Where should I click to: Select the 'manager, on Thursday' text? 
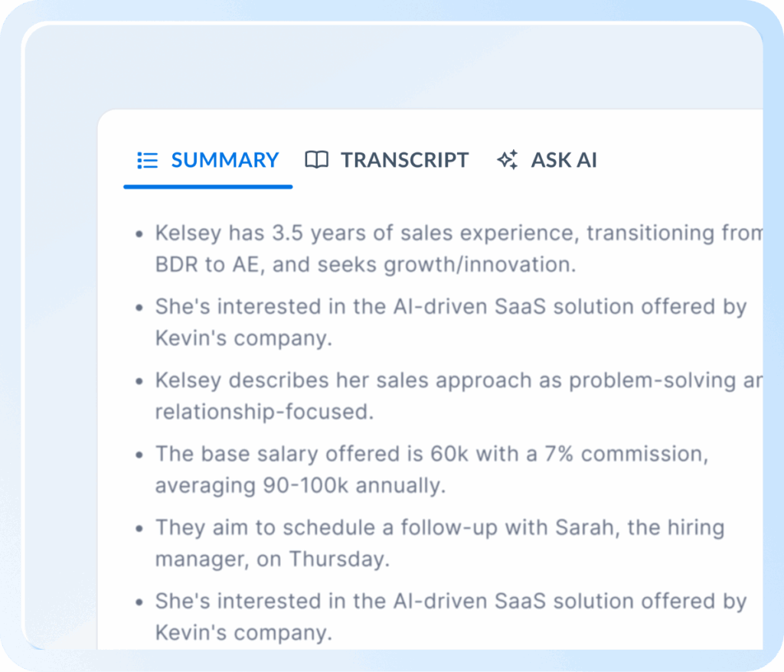(272, 559)
